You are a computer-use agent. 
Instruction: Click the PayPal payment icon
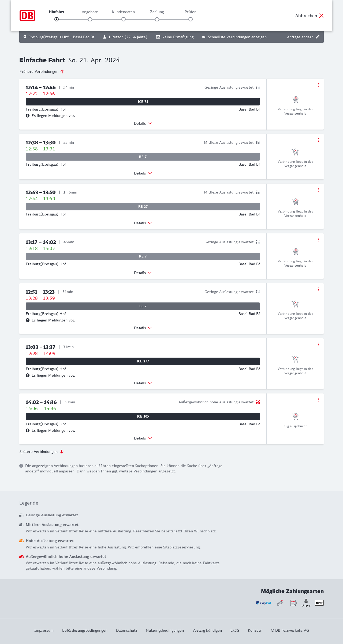point(263,603)
